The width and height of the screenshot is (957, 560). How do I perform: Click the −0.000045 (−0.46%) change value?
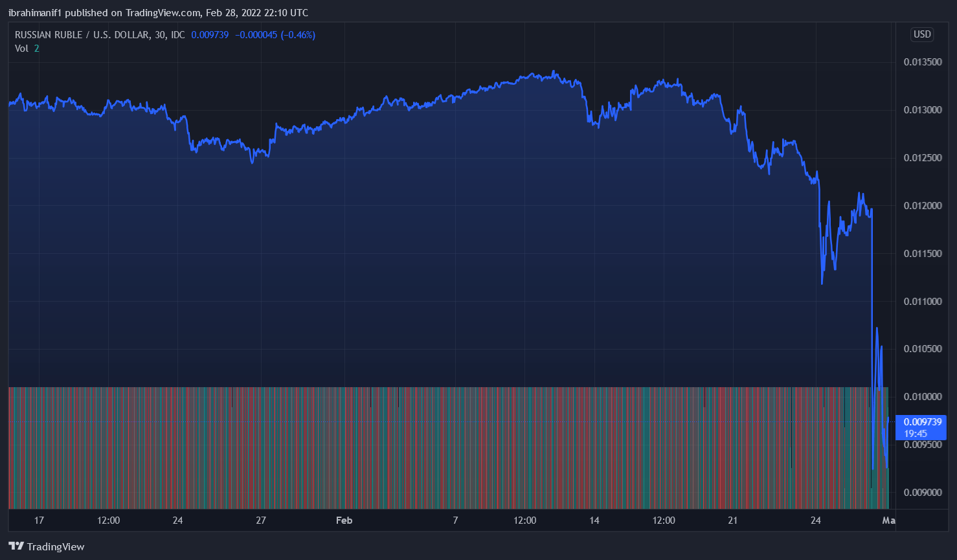pyautogui.click(x=275, y=35)
